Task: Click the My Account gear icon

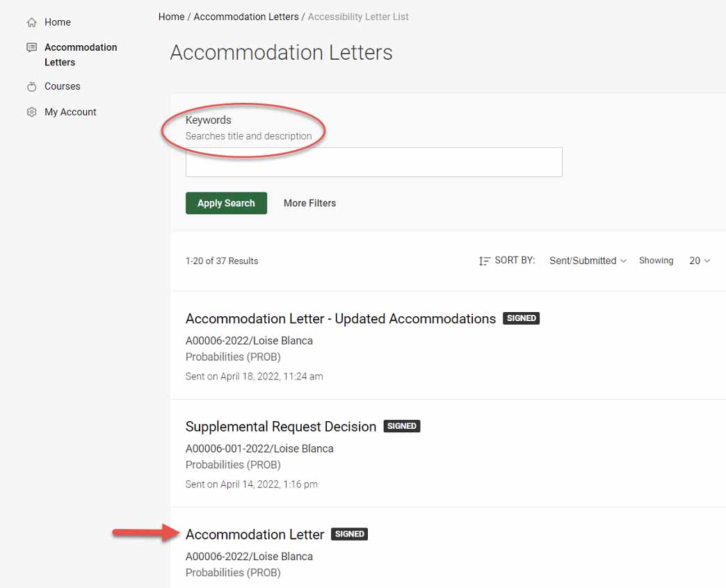Action: tap(31, 112)
